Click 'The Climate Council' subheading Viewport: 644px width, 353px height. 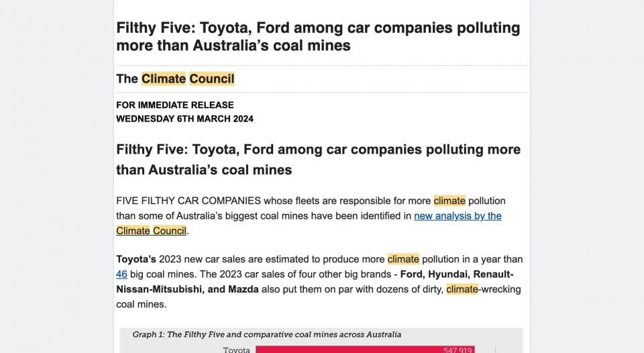tap(175, 79)
